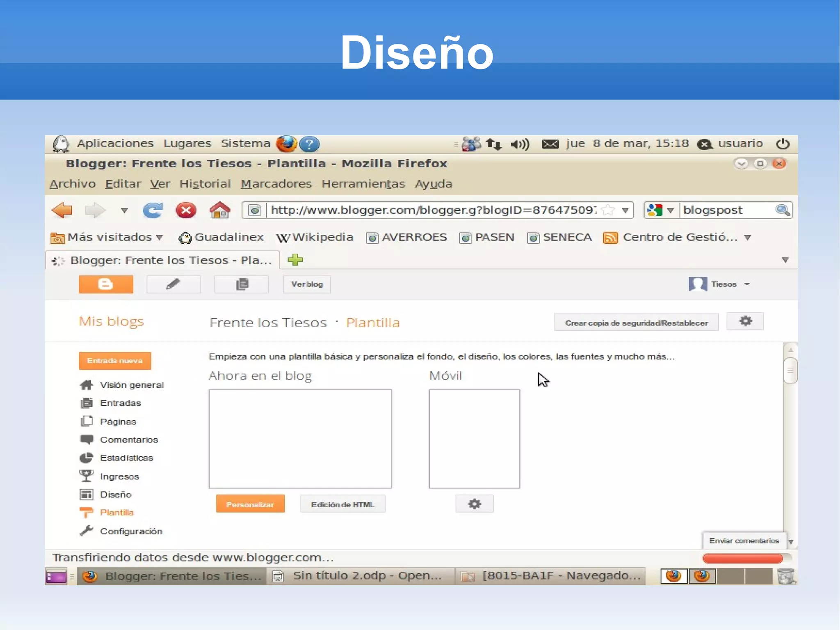Viewport: 840px width, 630px height.
Task: Open Visión general in sidebar
Action: [122, 385]
